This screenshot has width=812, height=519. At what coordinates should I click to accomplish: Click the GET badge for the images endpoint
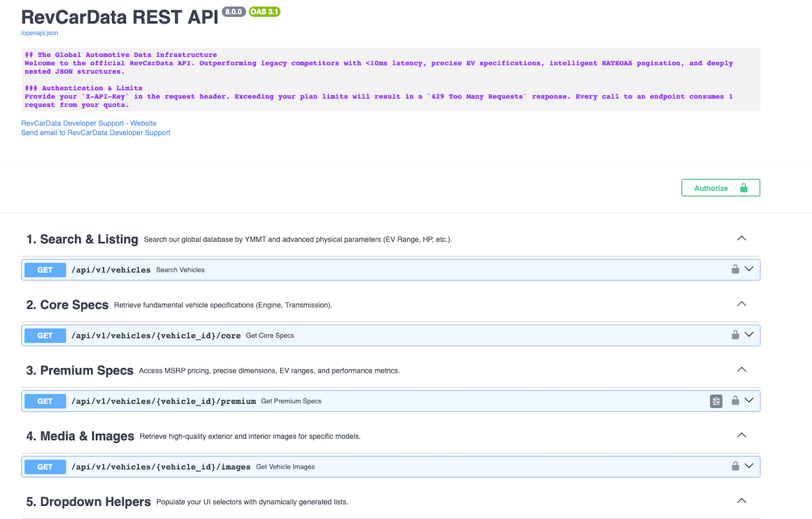(45, 467)
